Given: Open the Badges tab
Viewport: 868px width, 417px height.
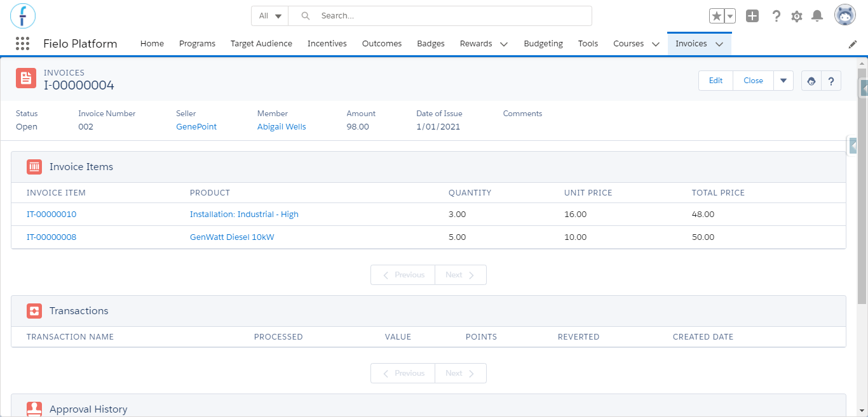Looking at the screenshot, I should pos(431,44).
